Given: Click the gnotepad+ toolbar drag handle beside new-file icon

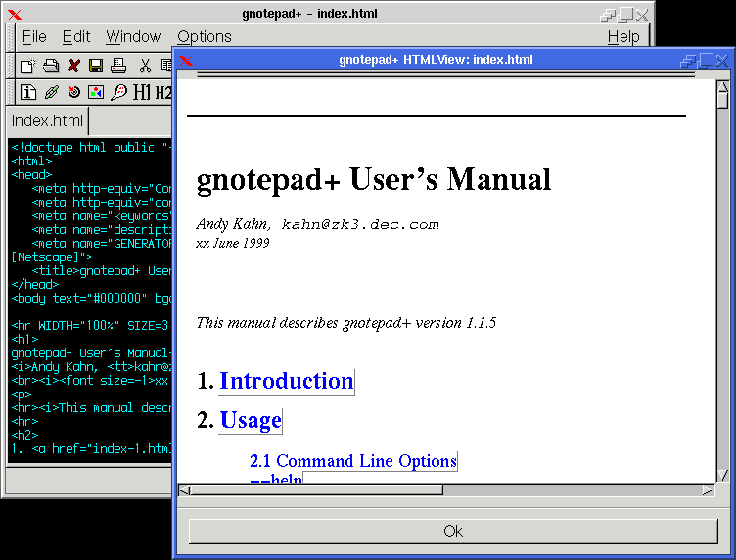Looking at the screenshot, I should click(x=11, y=66).
